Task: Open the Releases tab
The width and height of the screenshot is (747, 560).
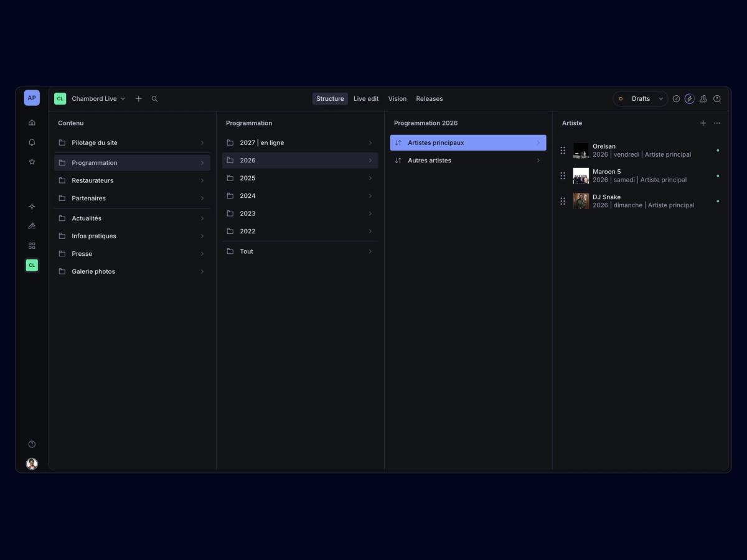Action: 430,99
